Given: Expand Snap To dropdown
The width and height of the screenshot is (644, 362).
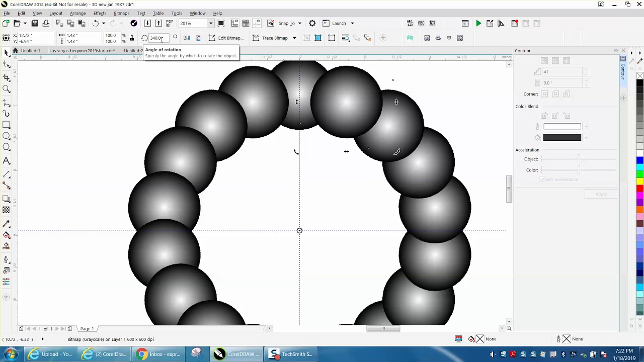Looking at the screenshot, I should (299, 23).
